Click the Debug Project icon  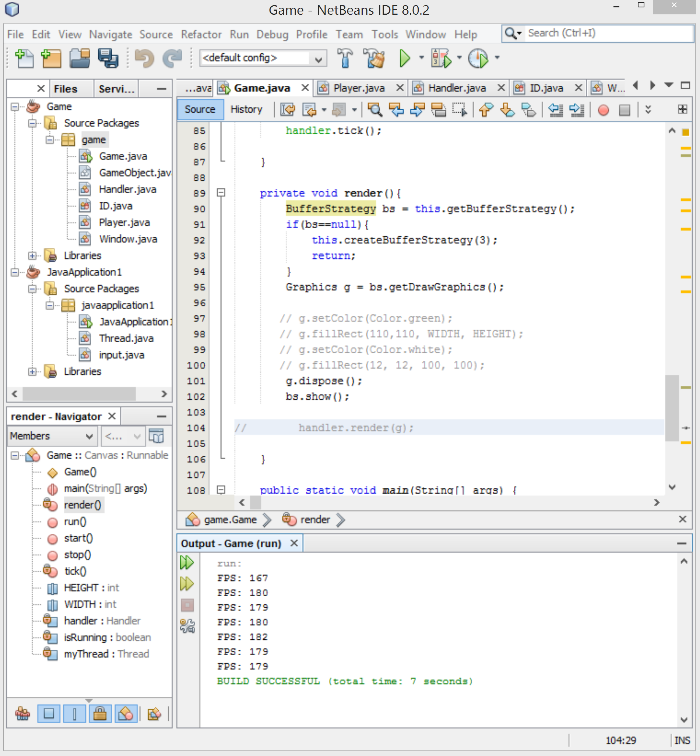[x=441, y=58]
